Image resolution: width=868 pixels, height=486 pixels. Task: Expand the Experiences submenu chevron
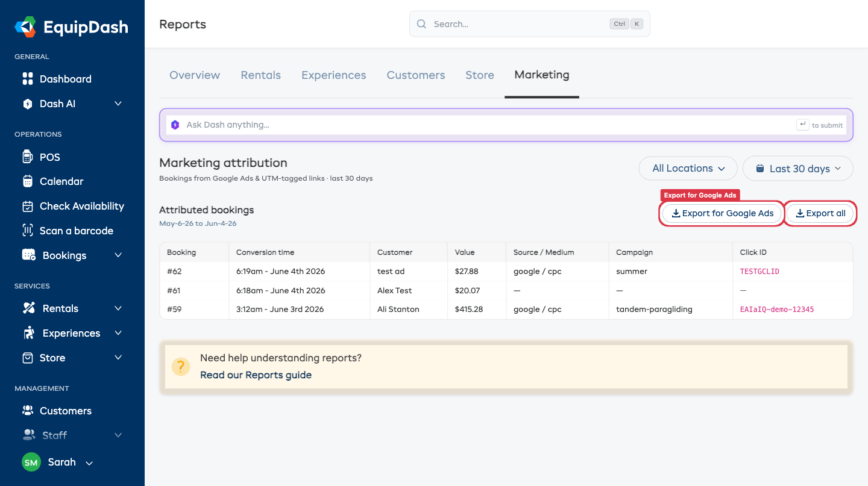point(118,333)
